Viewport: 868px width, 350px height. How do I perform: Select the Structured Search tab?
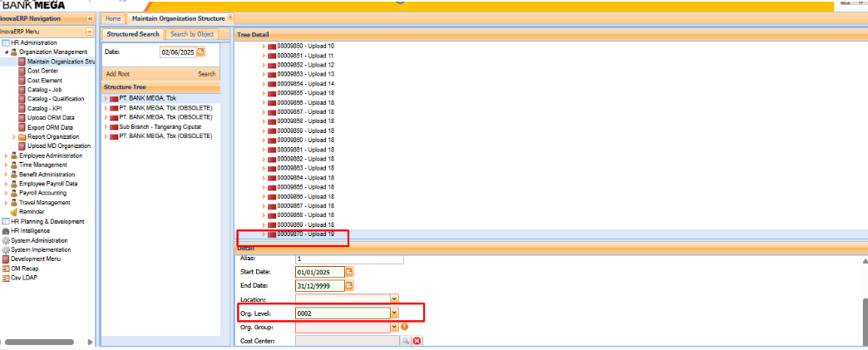pyautogui.click(x=133, y=34)
